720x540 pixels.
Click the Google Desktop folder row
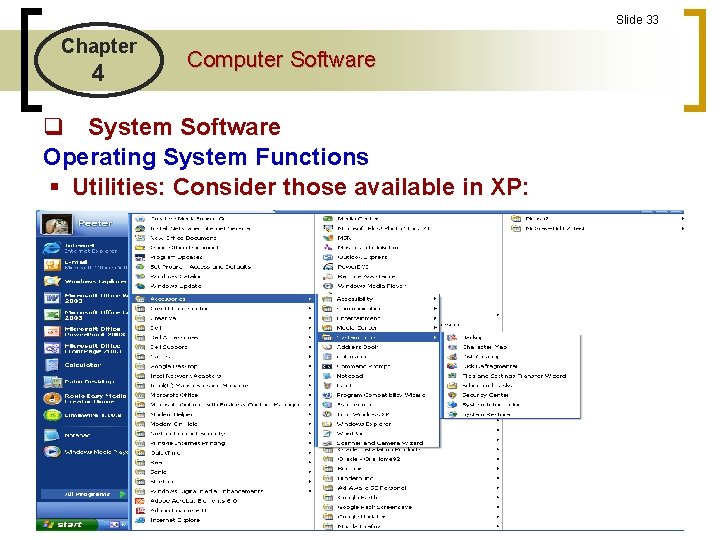point(223,366)
